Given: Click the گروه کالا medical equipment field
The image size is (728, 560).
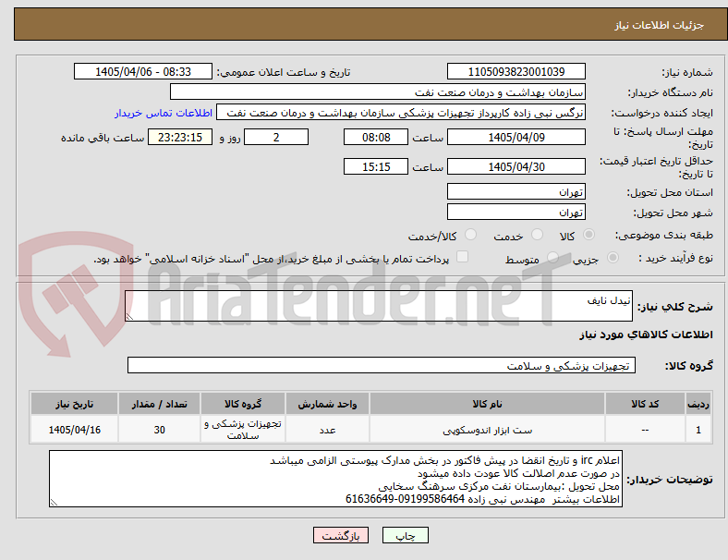Looking at the screenshot, I should pyautogui.click(x=382, y=365).
